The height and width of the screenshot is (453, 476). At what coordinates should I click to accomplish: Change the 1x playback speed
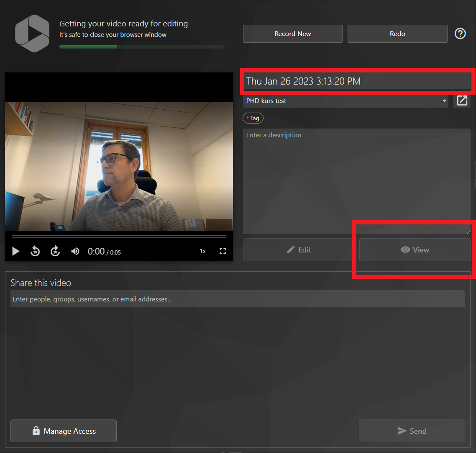(x=203, y=251)
